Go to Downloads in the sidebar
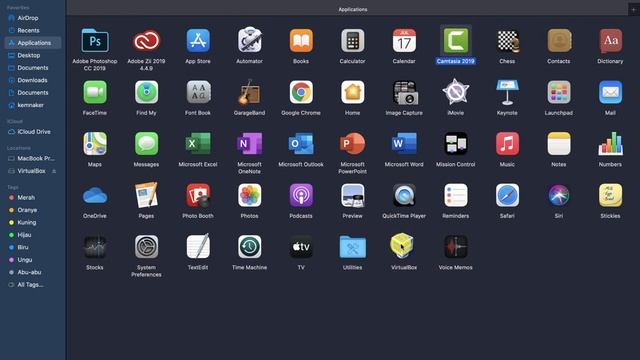The height and width of the screenshot is (360, 640). (x=33, y=80)
